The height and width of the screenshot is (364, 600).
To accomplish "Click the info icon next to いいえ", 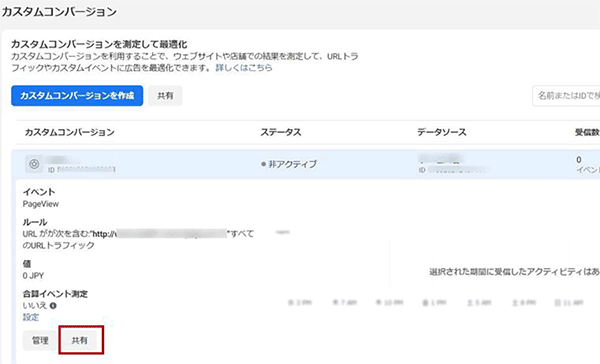I will 53,305.
